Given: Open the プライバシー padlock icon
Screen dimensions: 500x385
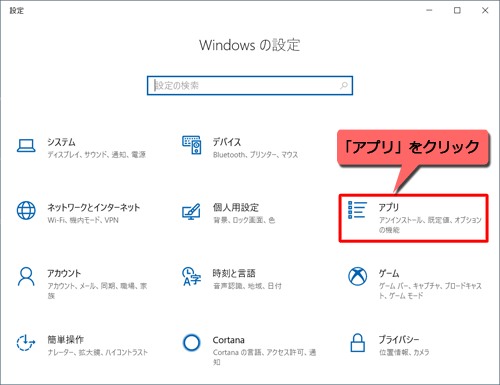Looking at the screenshot, I should (357, 342).
